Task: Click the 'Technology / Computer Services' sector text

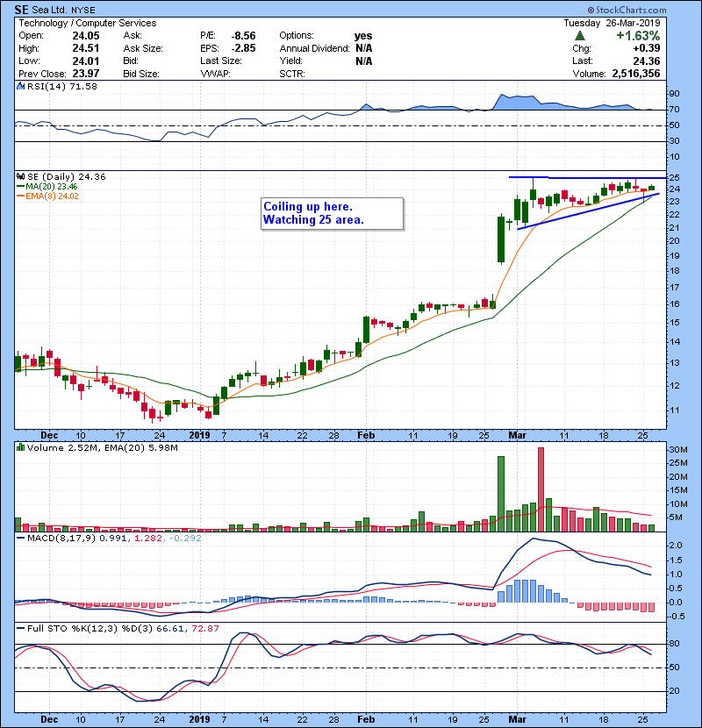Action: point(88,23)
